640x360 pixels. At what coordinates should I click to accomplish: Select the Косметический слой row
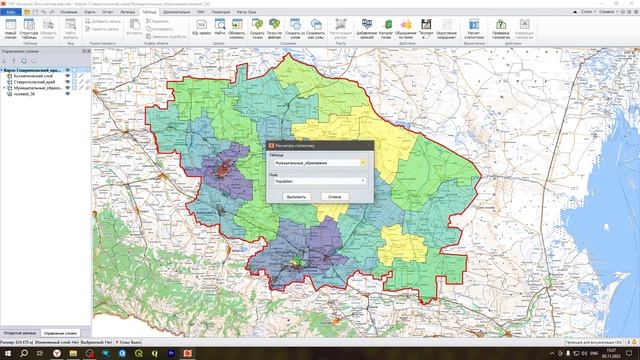(34, 76)
